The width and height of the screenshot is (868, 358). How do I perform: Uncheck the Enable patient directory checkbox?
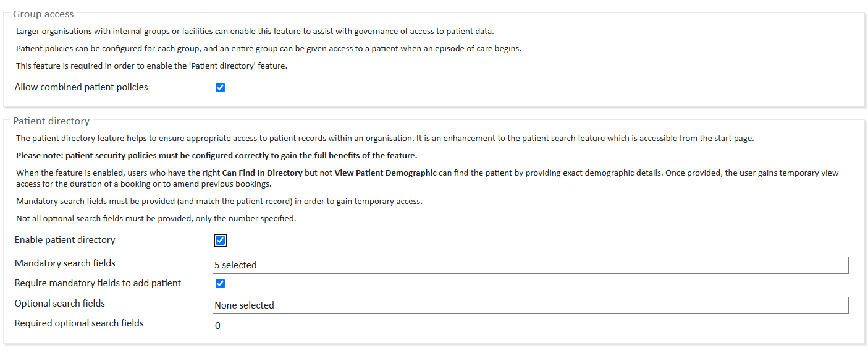click(221, 241)
